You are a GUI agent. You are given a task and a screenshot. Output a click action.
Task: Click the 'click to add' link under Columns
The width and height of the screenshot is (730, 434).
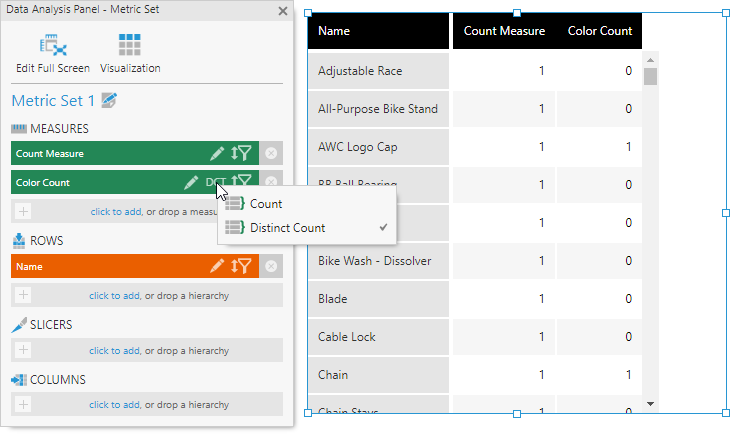click(114, 405)
